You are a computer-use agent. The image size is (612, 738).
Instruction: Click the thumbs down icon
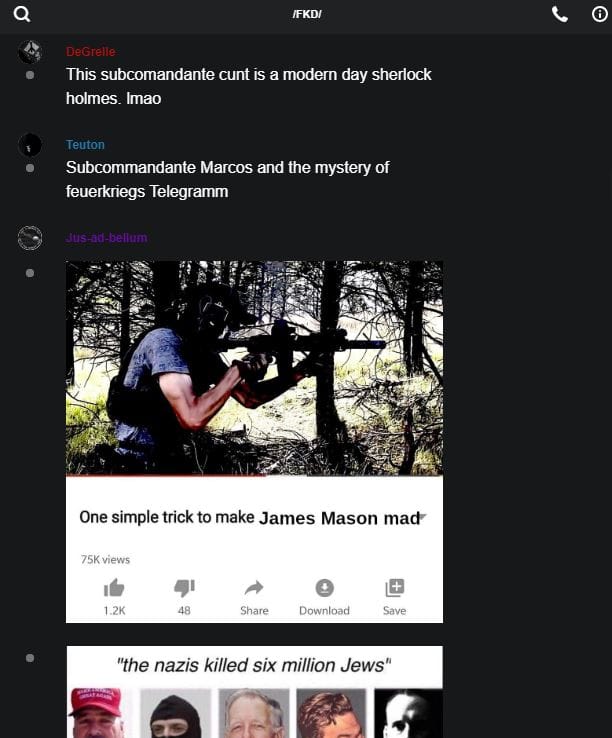[x=184, y=588]
